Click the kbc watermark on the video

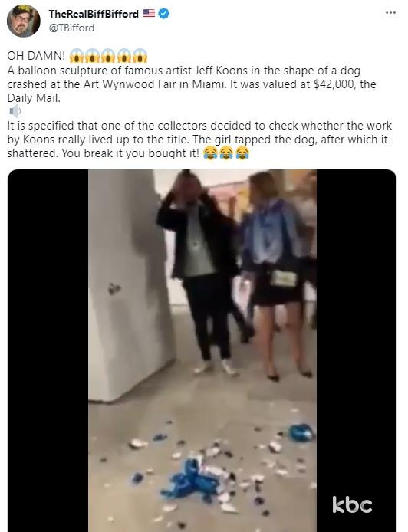352,504
